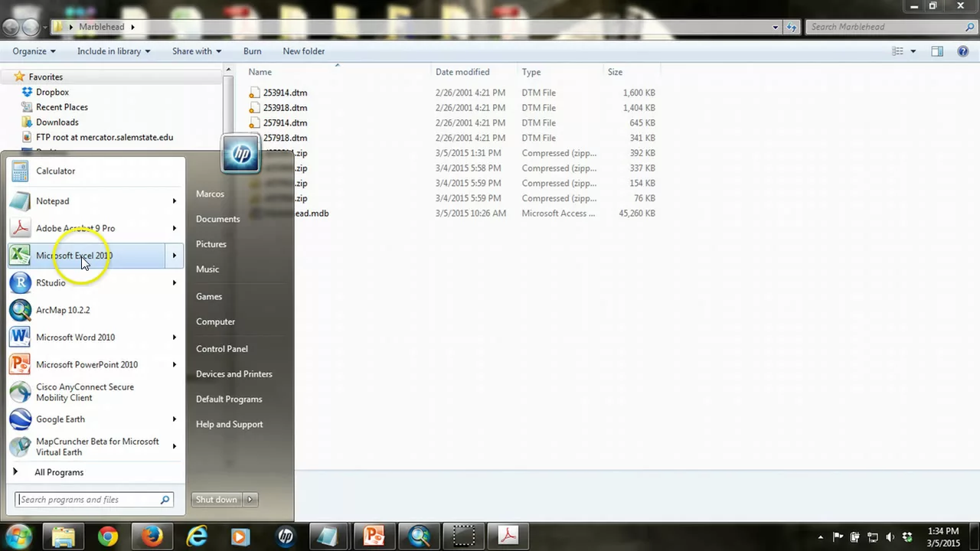The image size is (980, 551).
Task: Show All Programs
Action: (x=59, y=472)
